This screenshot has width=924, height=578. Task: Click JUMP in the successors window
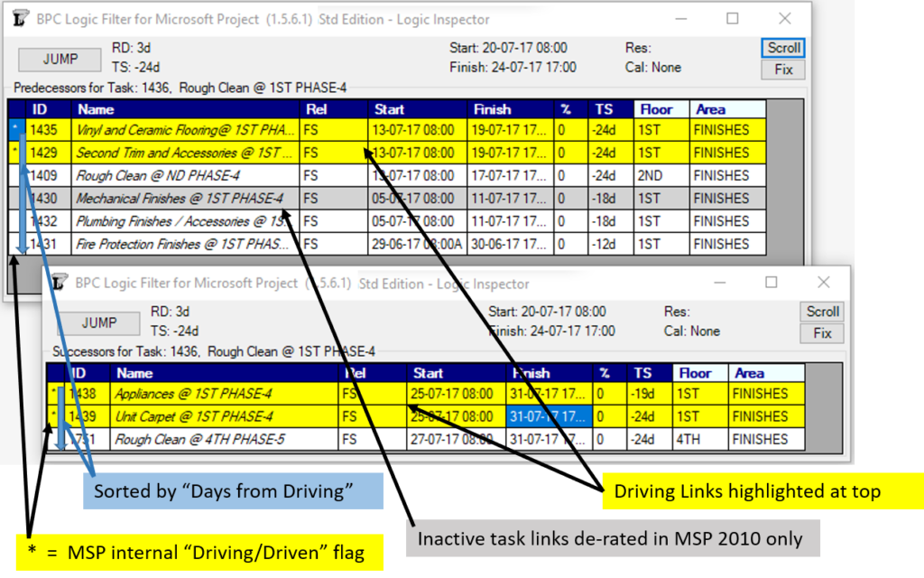97,323
